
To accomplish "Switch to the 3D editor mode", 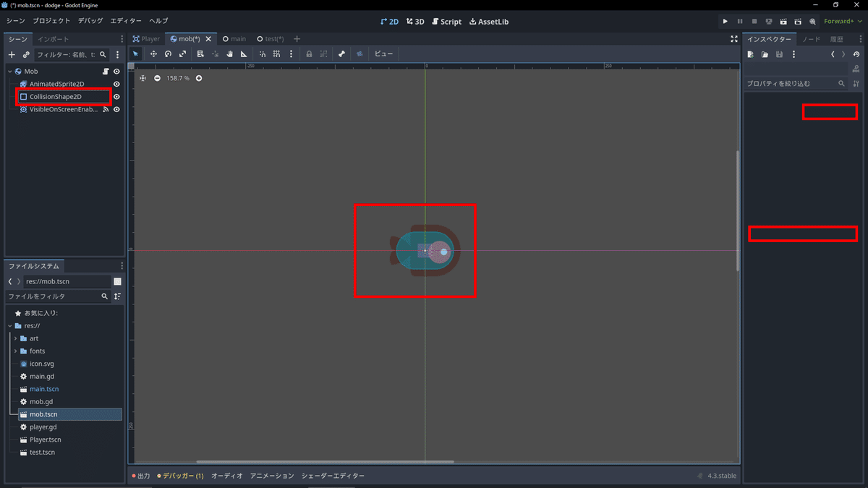I will [x=414, y=21].
